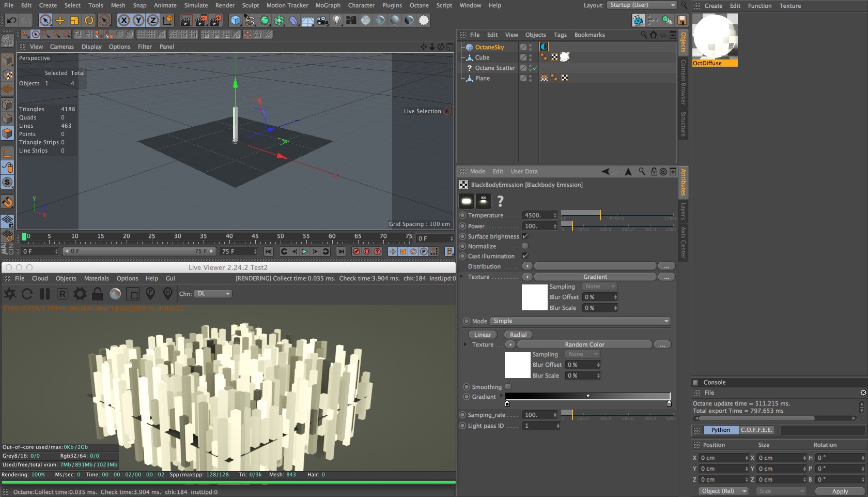Click the Apply button in coordinates panel
The image size is (868, 497).
point(840,491)
